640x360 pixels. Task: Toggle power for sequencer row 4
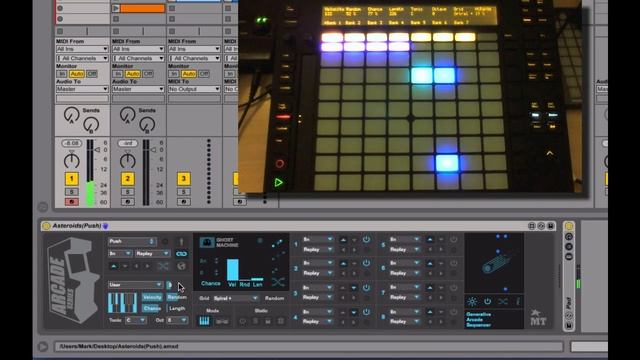click(366, 312)
